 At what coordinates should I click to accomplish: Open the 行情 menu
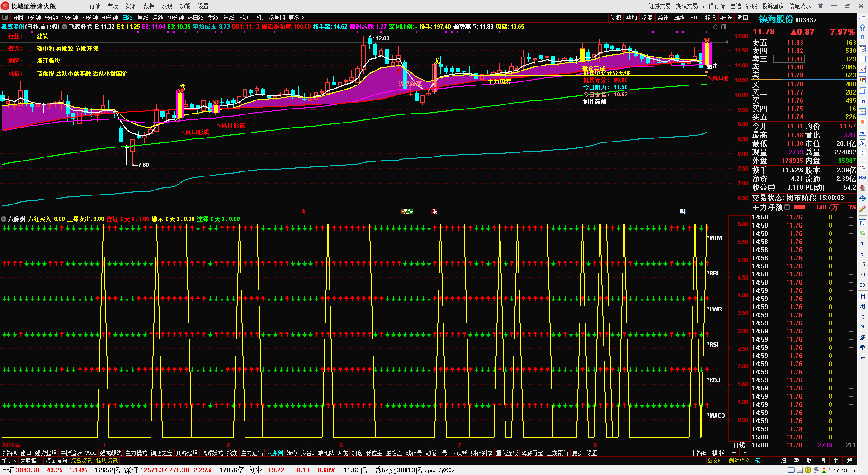tap(95, 6)
